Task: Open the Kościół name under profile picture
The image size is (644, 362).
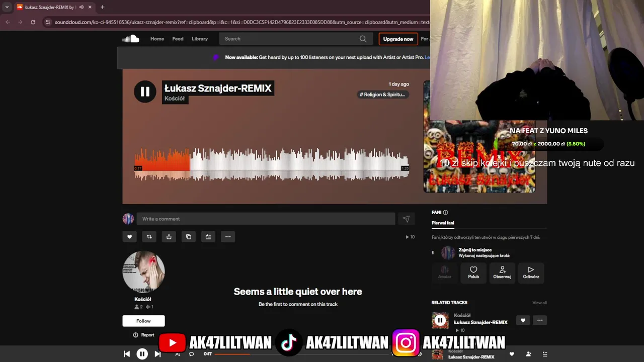Action: click(x=143, y=299)
